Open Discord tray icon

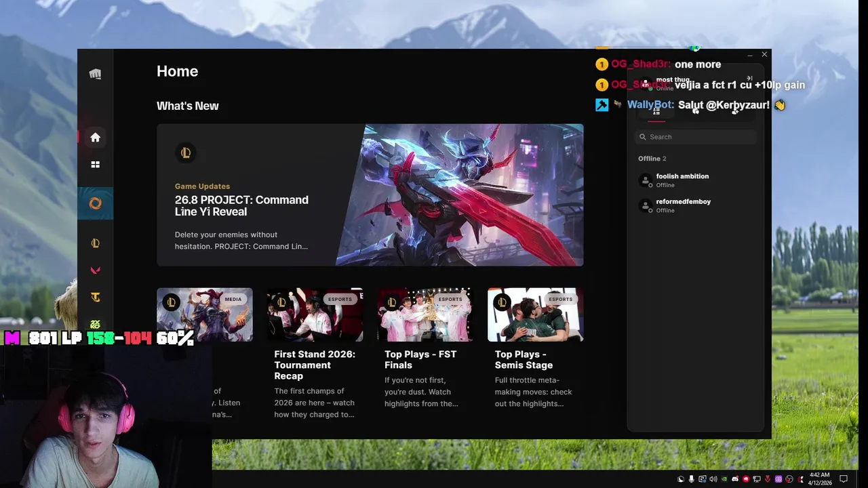click(735, 479)
